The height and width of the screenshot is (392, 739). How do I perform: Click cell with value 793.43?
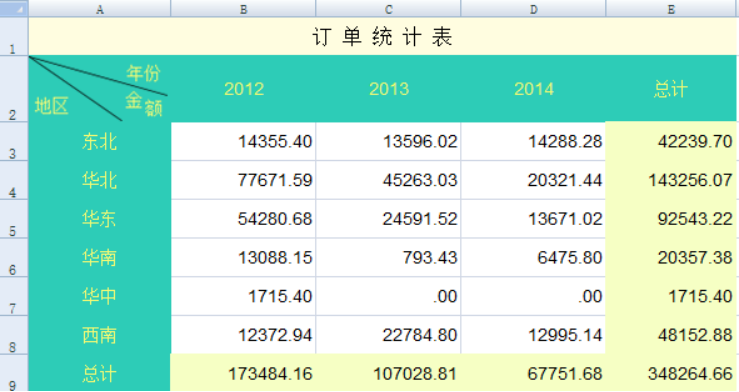[x=388, y=257]
